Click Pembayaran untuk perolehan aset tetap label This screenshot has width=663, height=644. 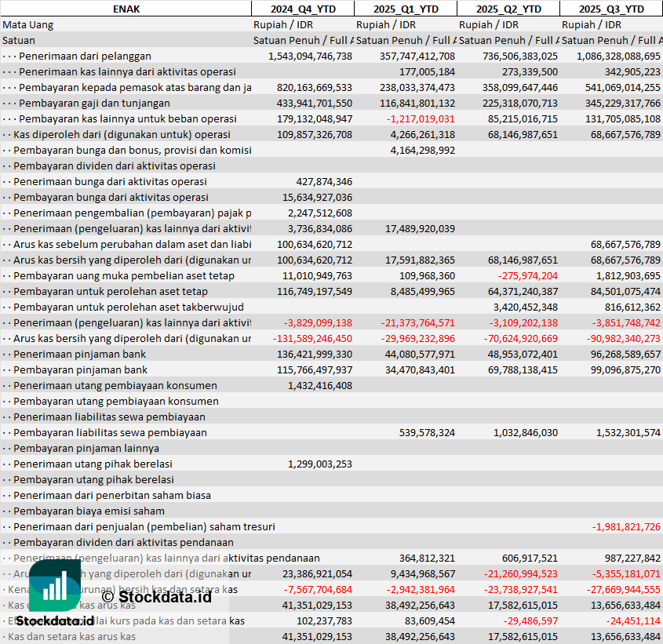click(x=111, y=291)
